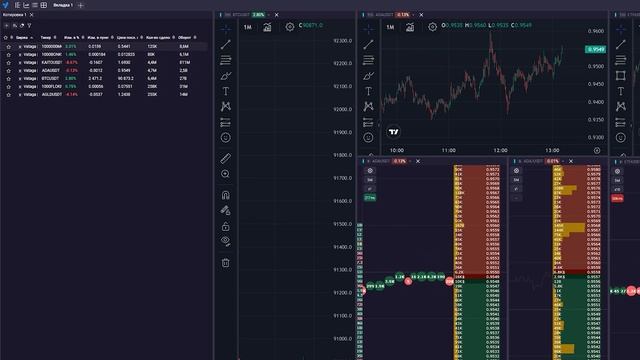The width and height of the screenshot is (640, 360).
Task: Click list icon in top bar
Action: [35, 5]
